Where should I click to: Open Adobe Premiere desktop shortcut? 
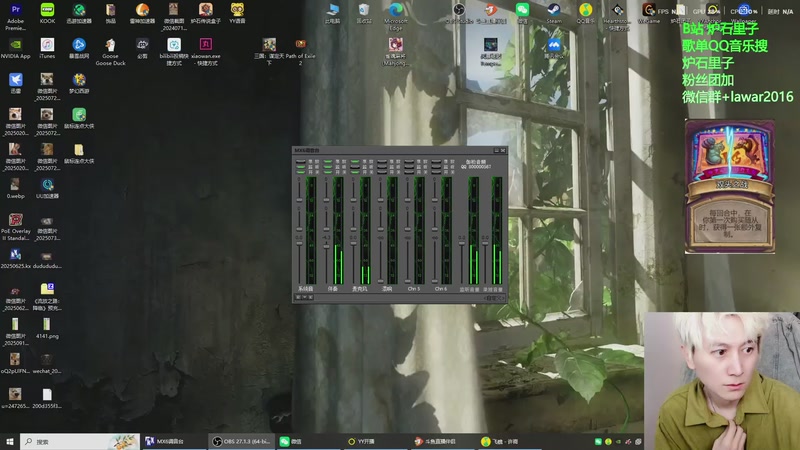(15, 16)
